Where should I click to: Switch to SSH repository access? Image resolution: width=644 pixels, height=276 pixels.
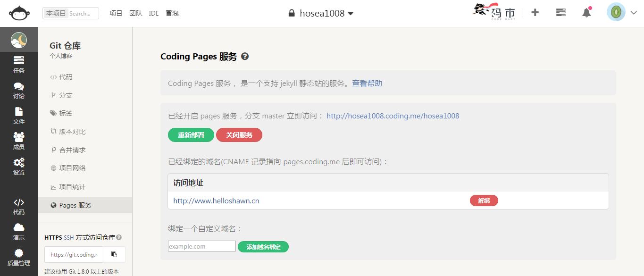point(69,238)
